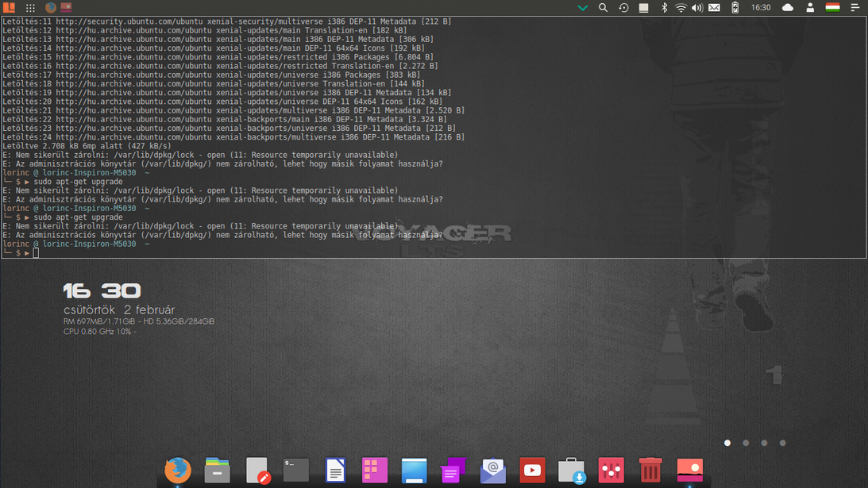The width and height of the screenshot is (868, 488).
Task: Click the Letöltés:11 security.ubuntu.com line
Action: [227, 21]
